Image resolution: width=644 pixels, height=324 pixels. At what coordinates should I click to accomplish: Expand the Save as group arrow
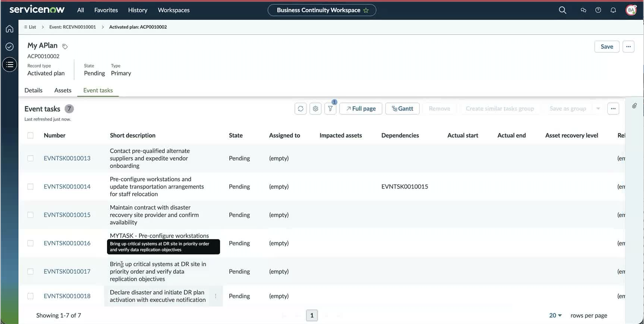pyautogui.click(x=598, y=108)
